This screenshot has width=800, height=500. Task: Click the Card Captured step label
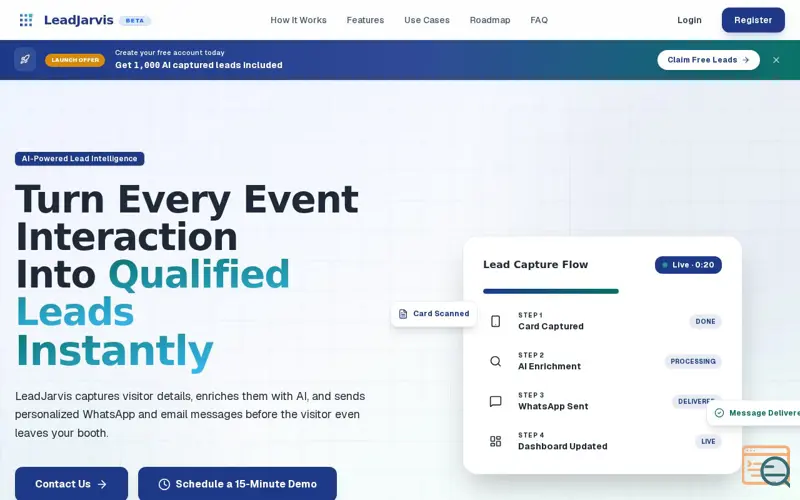pos(551,327)
